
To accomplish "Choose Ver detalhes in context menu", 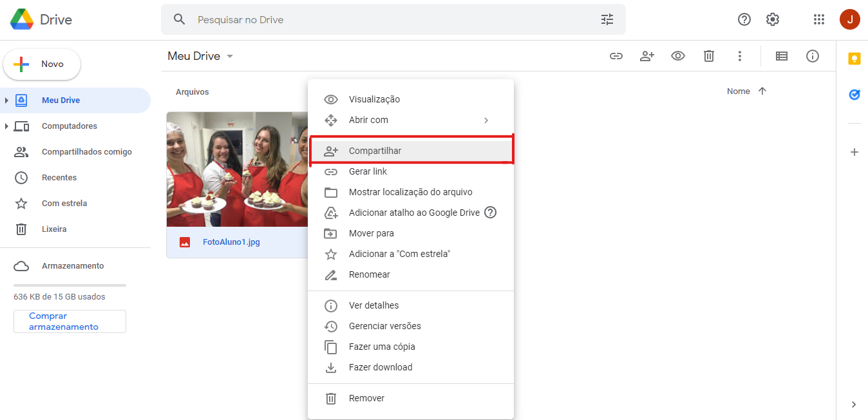I will point(411,305).
